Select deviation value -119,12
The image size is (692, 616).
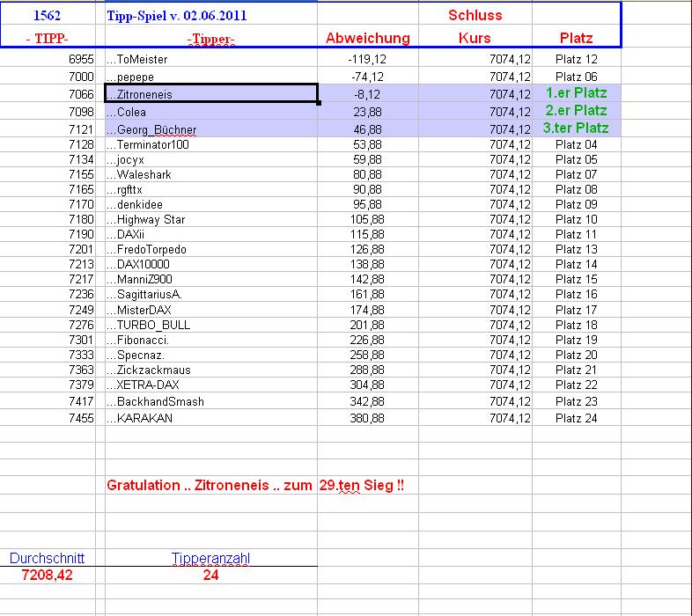click(367, 59)
